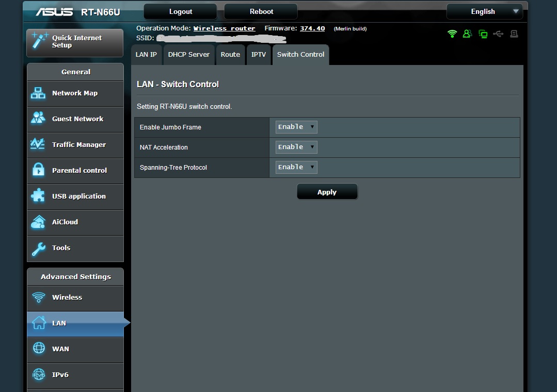Image resolution: width=557 pixels, height=392 pixels.
Task: Click the USB application puzzle icon
Action: click(x=38, y=195)
